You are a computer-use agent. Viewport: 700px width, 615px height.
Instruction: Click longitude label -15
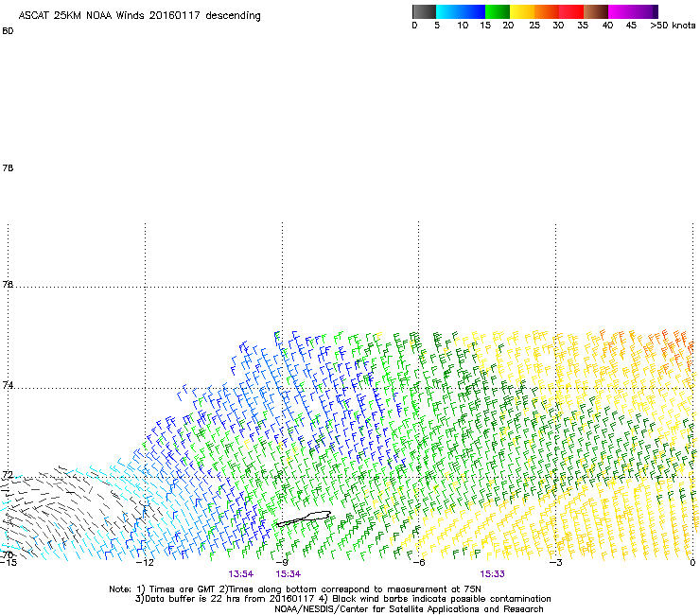point(9,563)
